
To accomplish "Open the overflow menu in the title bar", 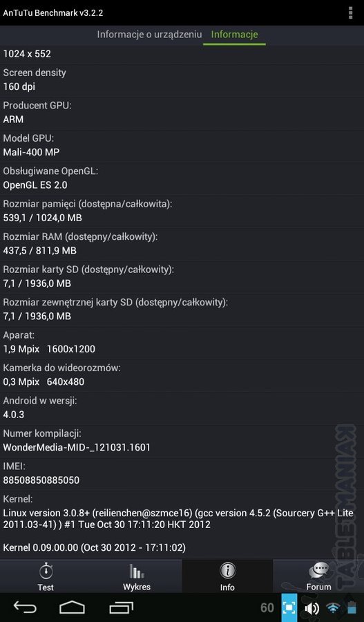I will [350, 12].
